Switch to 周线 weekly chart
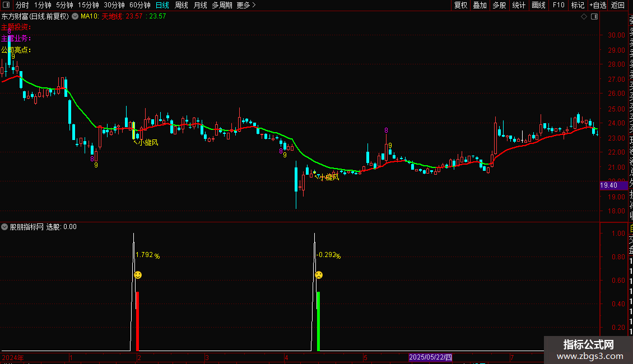This screenshot has width=633, height=364. [x=181, y=5]
